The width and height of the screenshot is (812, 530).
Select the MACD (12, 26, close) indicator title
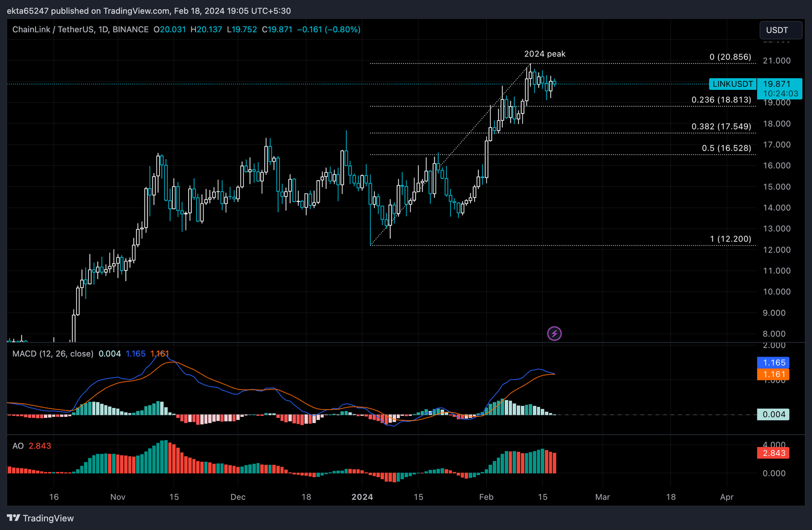tap(53, 354)
